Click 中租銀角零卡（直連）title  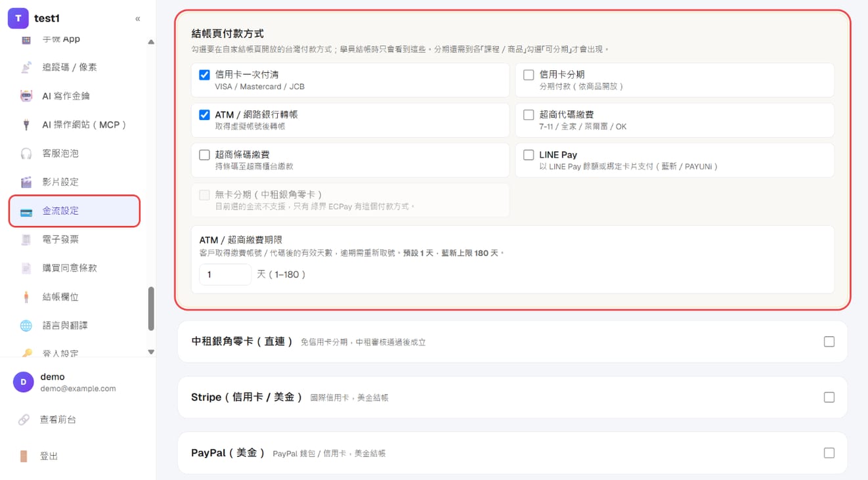[x=242, y=341]
